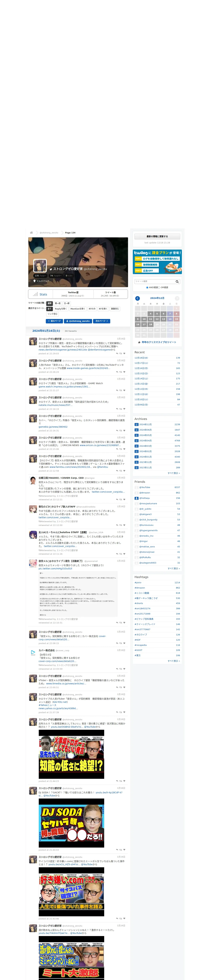Go to 次のページ
The image size is (210, 980).
coord(102,321)
